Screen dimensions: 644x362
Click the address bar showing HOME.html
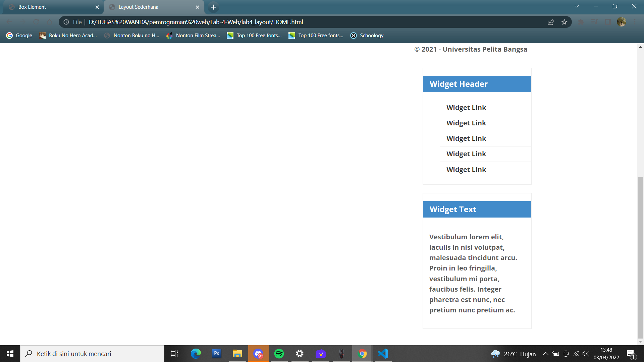tap(196, 22)
